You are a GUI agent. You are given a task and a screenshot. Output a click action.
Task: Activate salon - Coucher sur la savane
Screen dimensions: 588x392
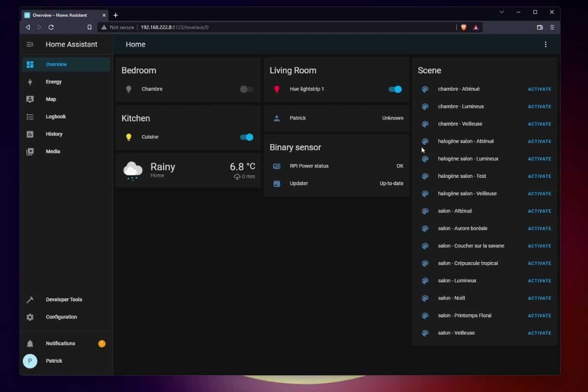(x=539, y=246)
